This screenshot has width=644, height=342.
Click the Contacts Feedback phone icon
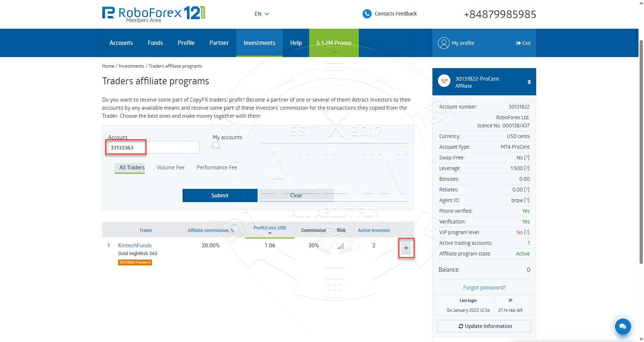pos(367,14)
